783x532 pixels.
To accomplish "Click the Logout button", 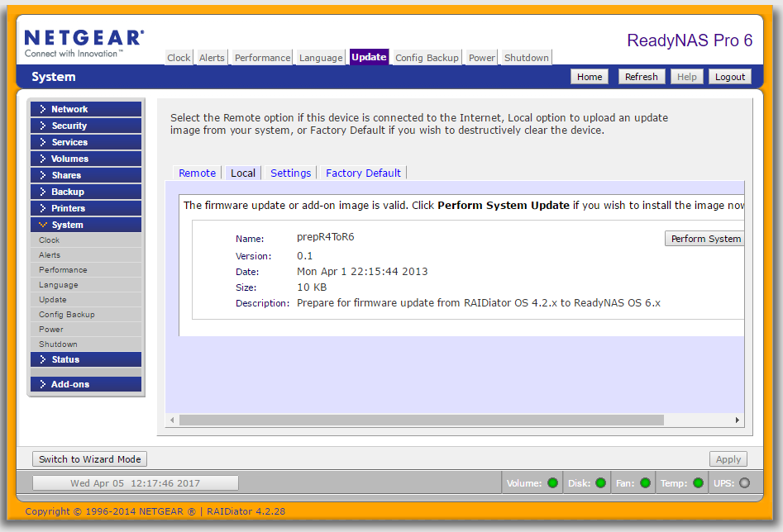I will pos(729,77).
